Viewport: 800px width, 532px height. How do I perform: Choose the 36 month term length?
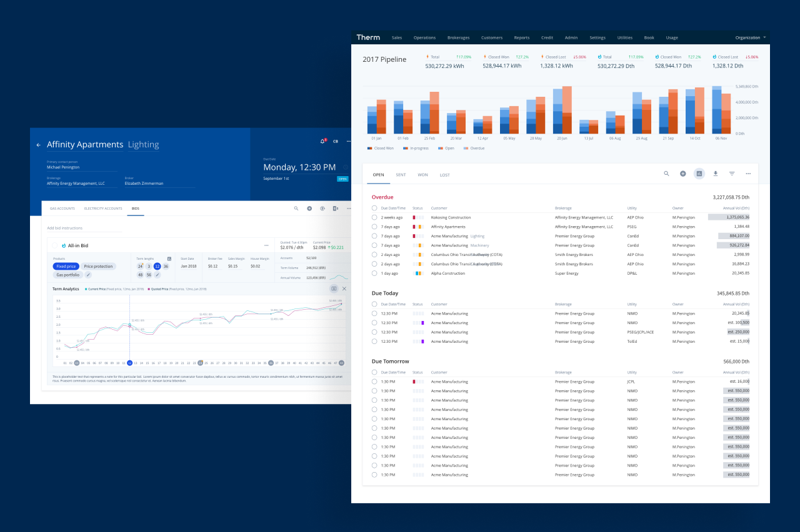point(166,267)
